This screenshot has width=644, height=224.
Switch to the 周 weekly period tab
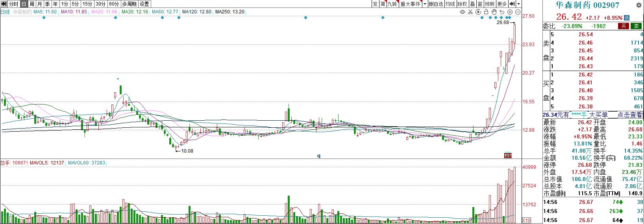[x=32, y=4]
